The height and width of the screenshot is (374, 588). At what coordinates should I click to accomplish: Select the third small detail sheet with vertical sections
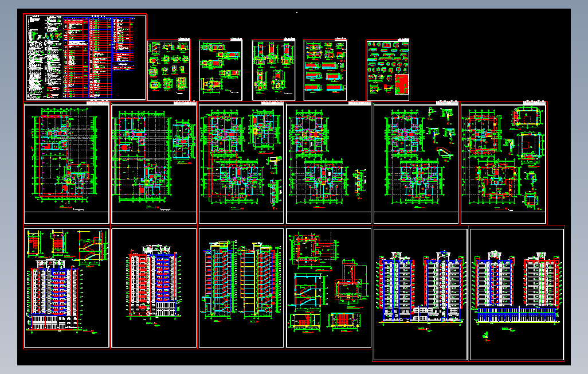[x=274, y=70]
